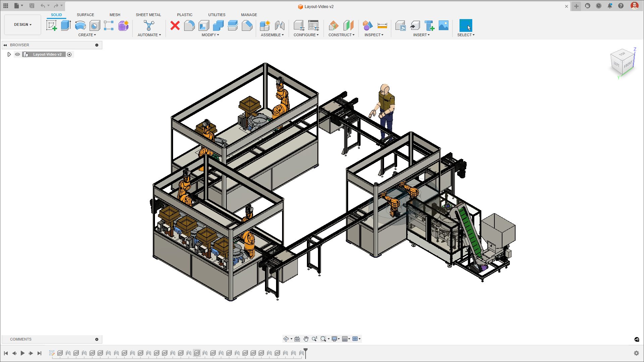Activate the Layout-Video v2 radio button

point(69,54)
